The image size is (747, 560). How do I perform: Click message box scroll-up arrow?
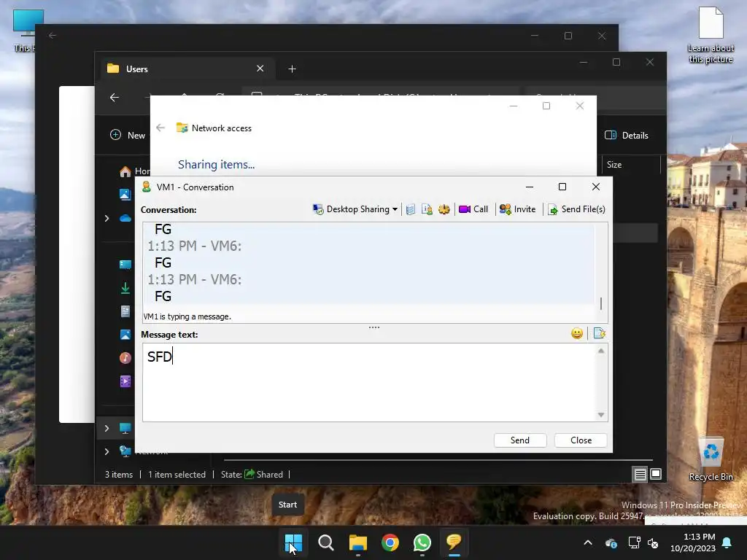pos(601,351)
